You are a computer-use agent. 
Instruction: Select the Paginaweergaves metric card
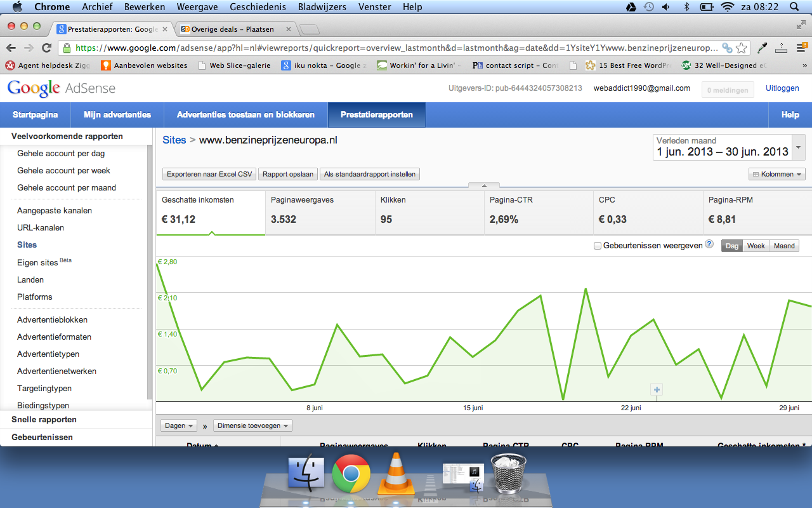click(320, 213)
